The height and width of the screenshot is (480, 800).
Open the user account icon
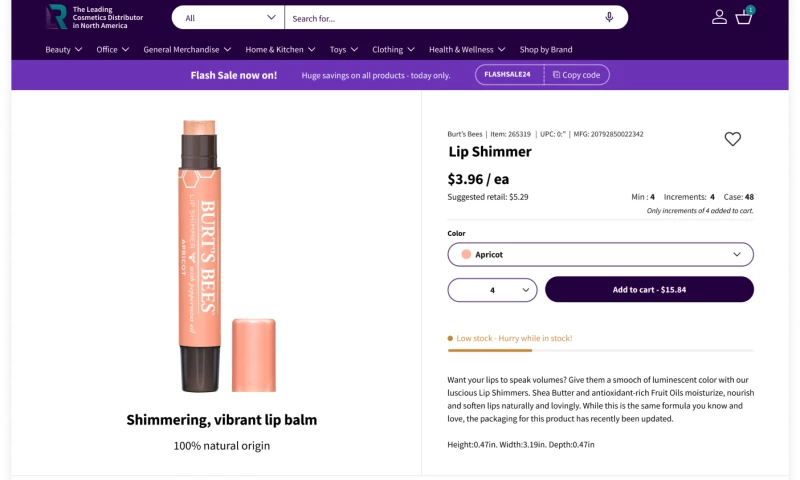(x=719, y=17)
